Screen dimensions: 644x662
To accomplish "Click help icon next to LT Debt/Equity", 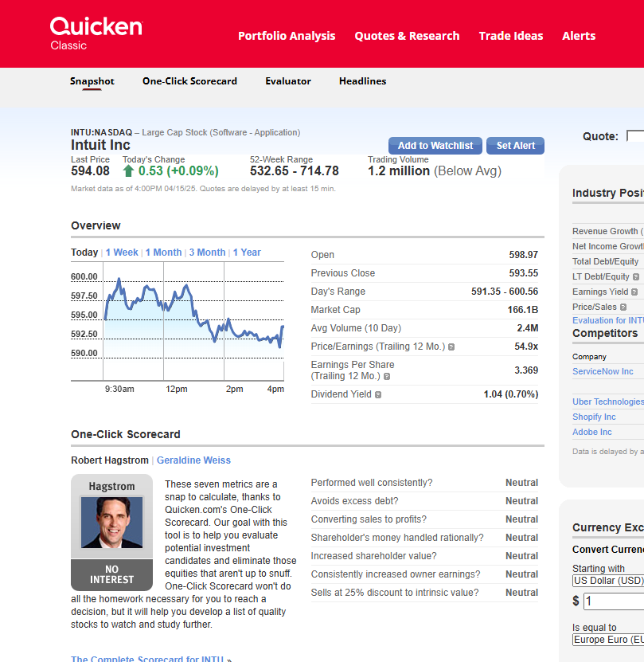I will [636, 277].
